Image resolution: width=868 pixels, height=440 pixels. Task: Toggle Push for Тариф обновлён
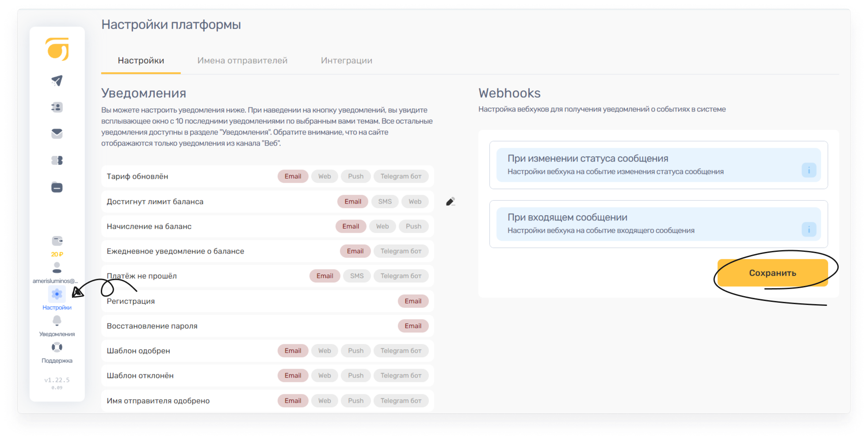356,176
